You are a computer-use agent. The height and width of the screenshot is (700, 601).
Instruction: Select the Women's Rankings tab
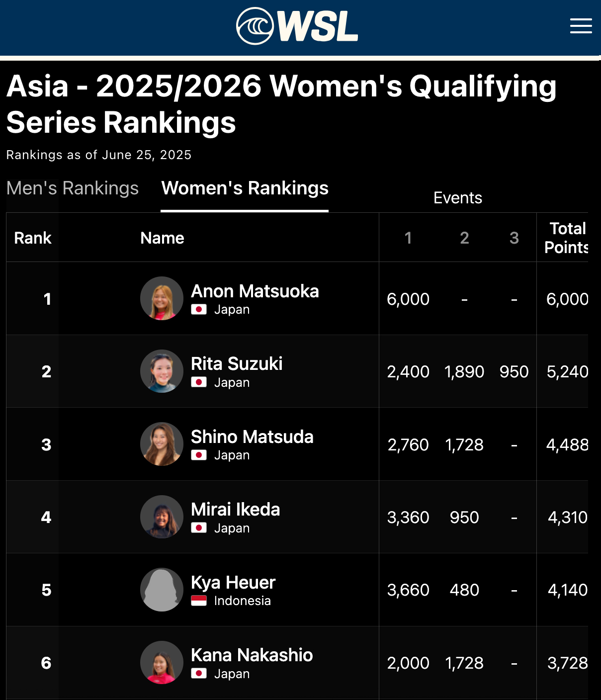point(245,188)
